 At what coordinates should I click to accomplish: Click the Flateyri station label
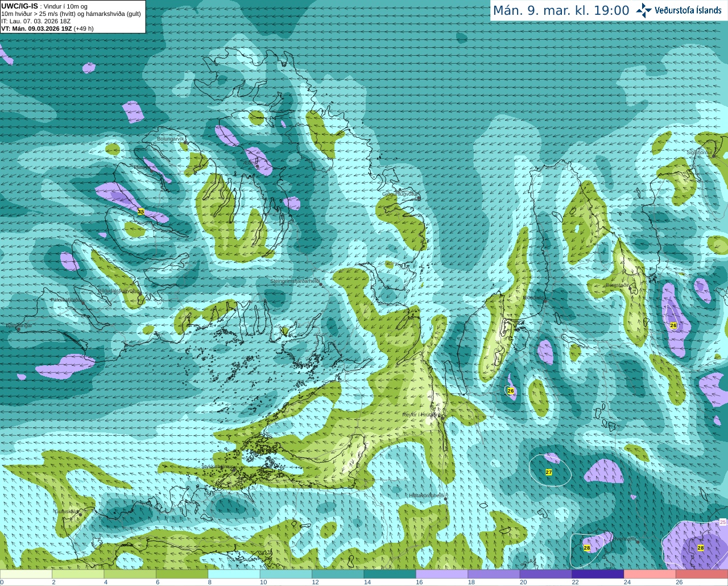(143, 167)
